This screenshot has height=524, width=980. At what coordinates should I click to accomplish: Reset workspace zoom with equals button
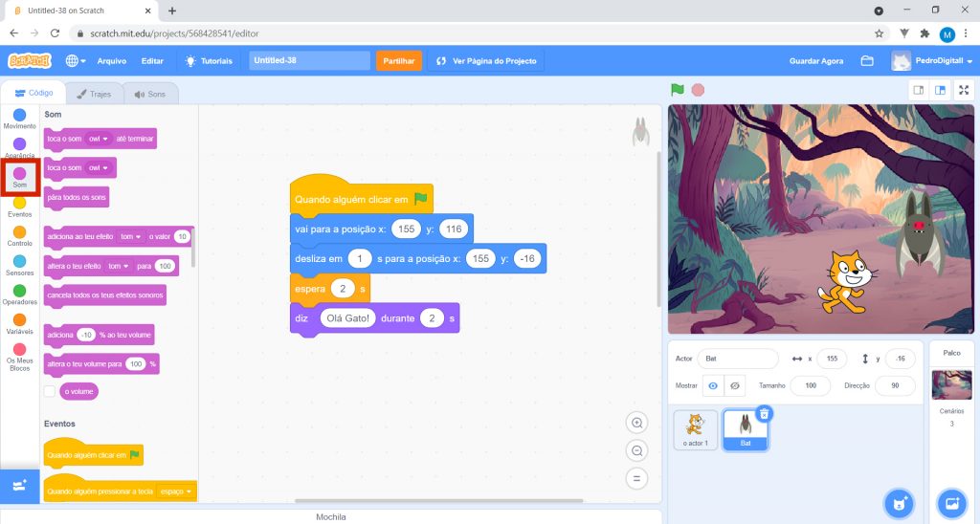636,479
